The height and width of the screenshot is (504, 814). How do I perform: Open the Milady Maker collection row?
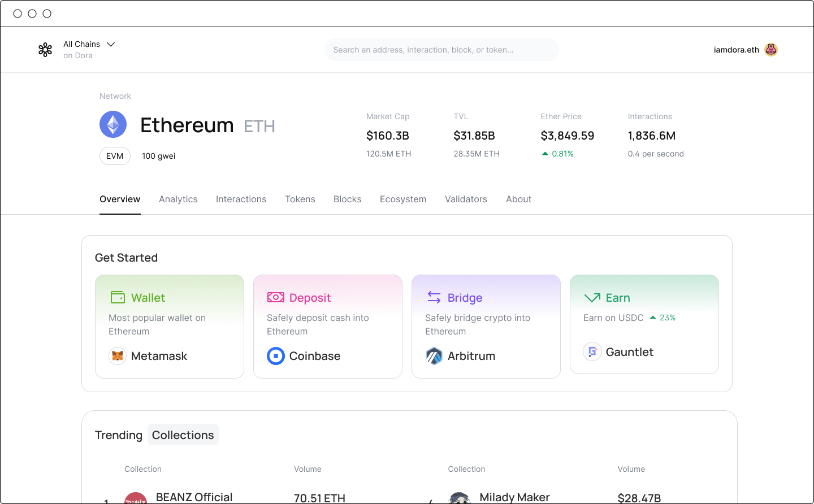click(514, 497)
